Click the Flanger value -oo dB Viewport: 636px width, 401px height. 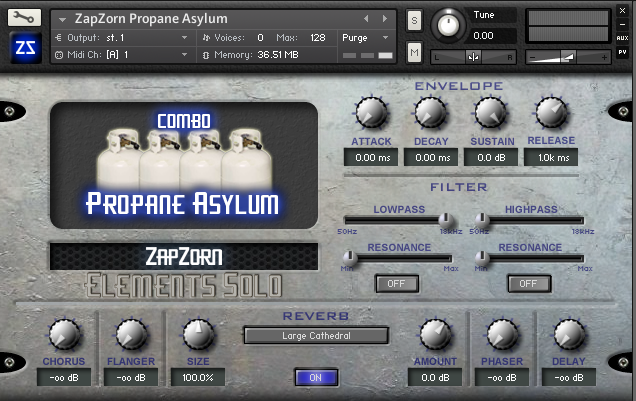(x=131, y=377)
